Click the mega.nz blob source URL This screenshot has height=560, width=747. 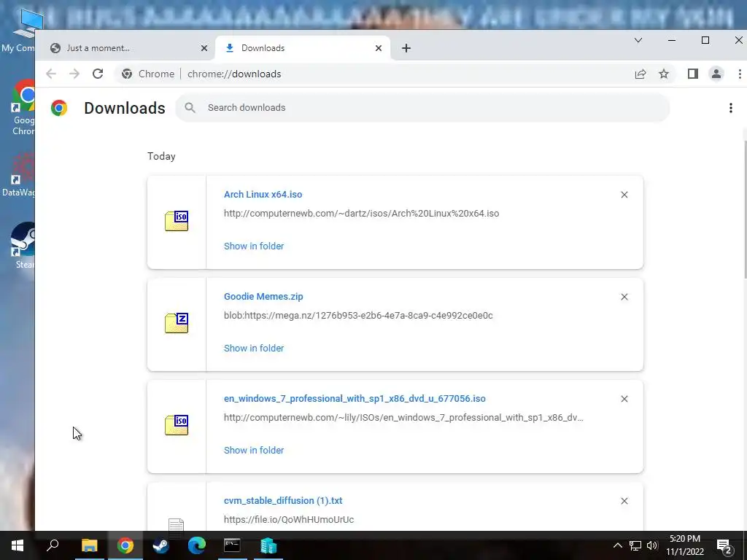[358, 315]
